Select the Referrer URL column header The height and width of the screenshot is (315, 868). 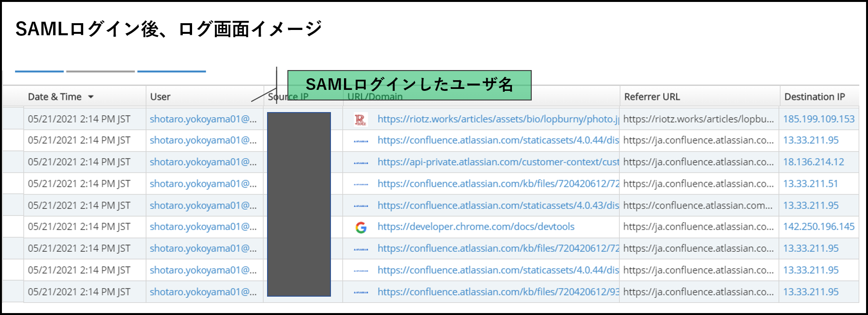tap(652, 97)
